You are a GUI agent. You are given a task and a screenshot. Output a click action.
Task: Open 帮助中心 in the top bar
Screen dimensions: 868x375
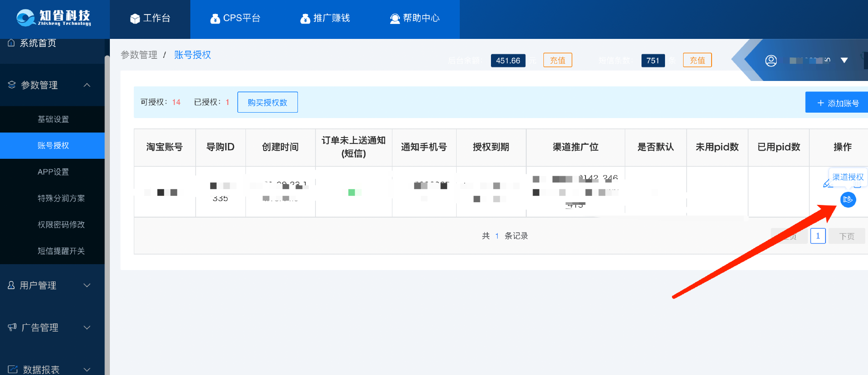click(415, 18)
